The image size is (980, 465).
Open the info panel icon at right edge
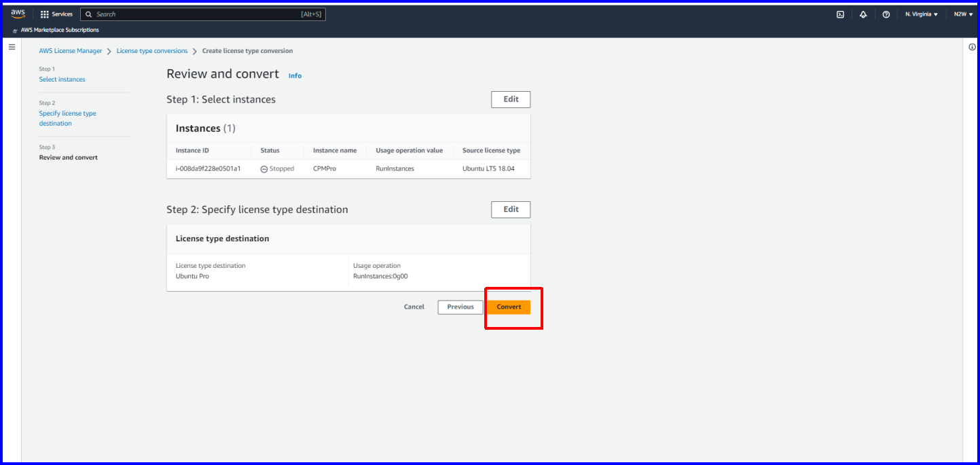click(x=972, y=47)
